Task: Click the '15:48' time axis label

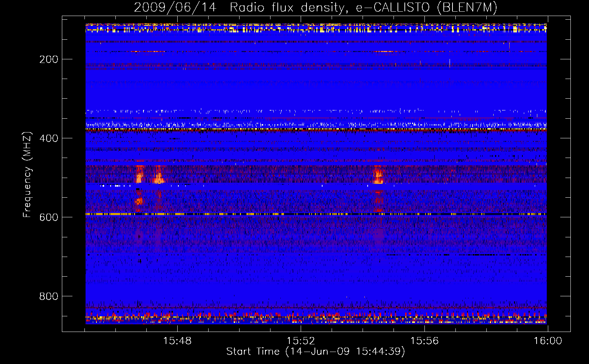Action: point(177,341)
